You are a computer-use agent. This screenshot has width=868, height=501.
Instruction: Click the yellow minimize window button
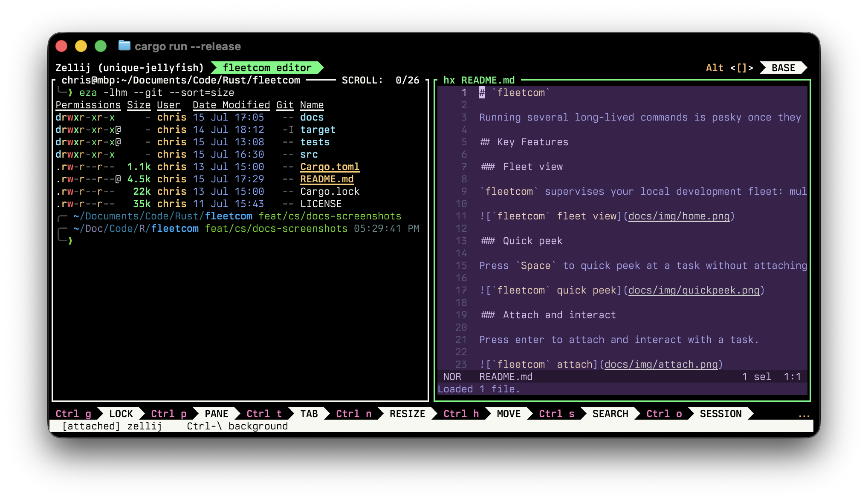click(x=81, y=46)
